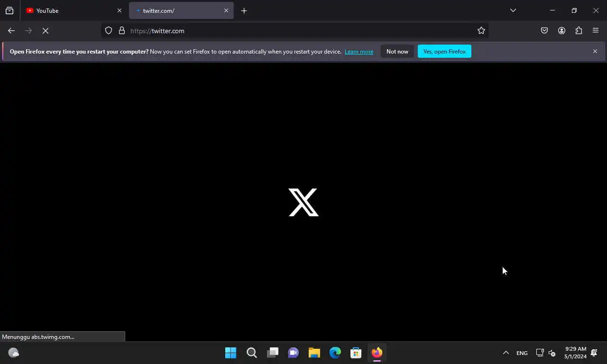Select the Firefox taskbar icon
This screenshot has width=607, height=364.
(377, 353)
